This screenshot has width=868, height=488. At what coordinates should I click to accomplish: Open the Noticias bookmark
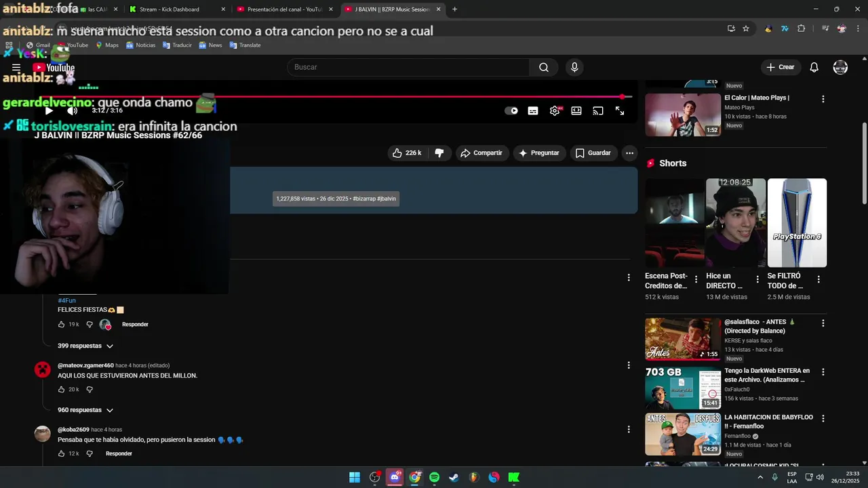140,45
